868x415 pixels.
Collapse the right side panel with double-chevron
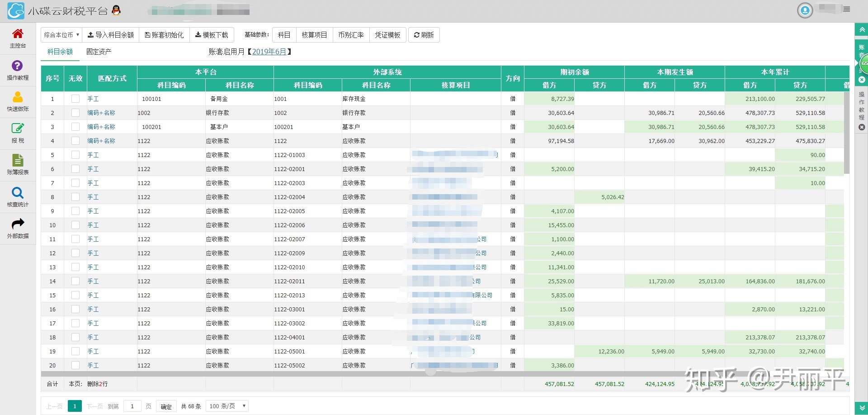pyautogui.click(x=862, y=29)
